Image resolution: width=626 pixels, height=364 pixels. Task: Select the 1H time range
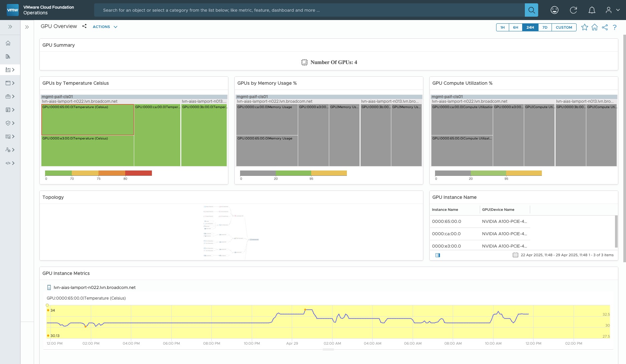tap(502, 27)
